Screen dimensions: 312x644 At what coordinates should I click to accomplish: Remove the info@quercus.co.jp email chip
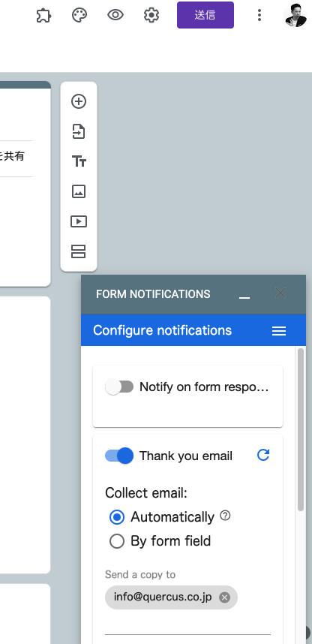[x=224, y=597]
